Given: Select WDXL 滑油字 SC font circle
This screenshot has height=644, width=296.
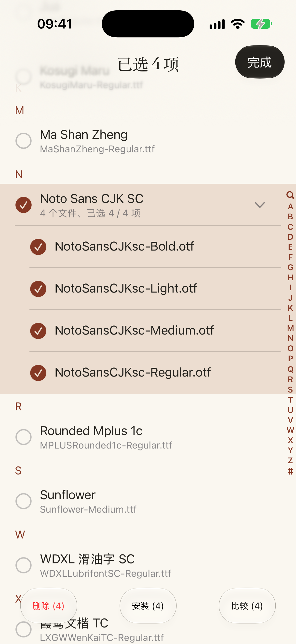Looking at the screenshot, I should point(24,565).
